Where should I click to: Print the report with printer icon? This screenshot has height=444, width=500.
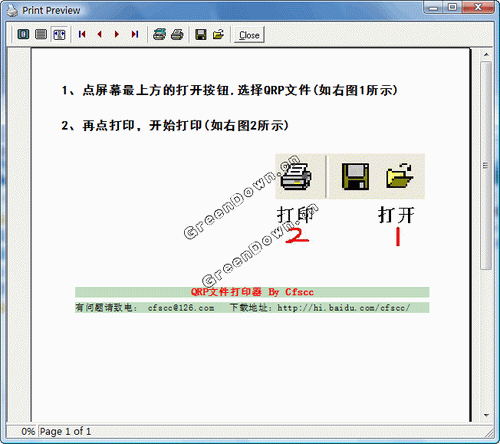tap(177, 34)
